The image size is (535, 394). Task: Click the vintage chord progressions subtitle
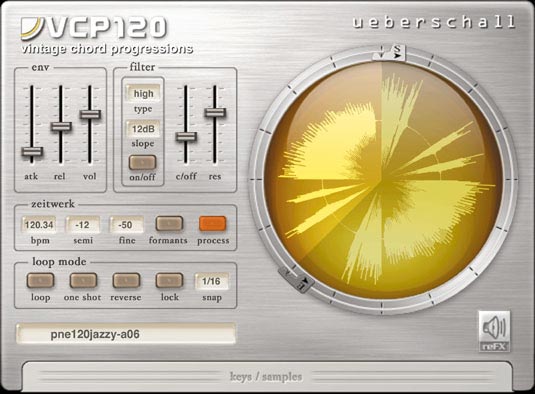107,49
